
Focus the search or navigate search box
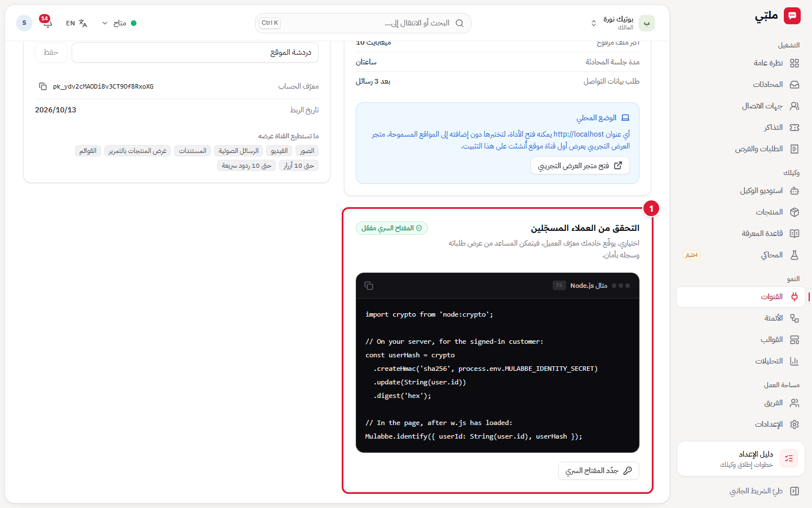[363, 23]
